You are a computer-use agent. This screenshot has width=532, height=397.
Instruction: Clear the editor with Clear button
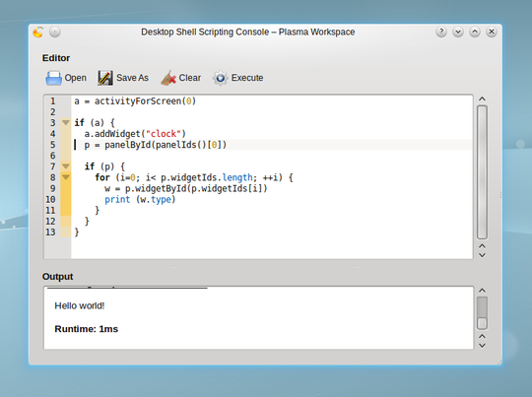pos(181,78)
